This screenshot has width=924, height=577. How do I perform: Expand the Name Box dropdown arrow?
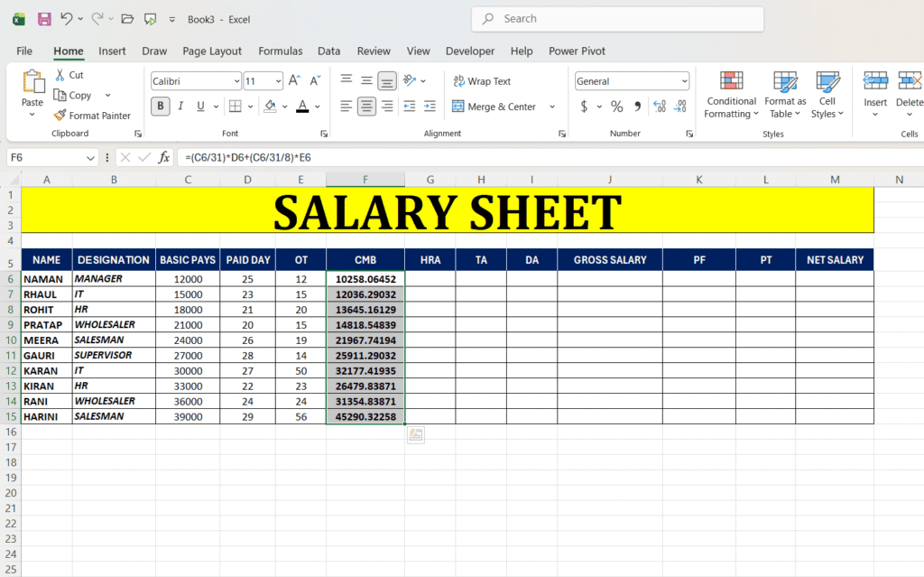(x=90, y=157)
